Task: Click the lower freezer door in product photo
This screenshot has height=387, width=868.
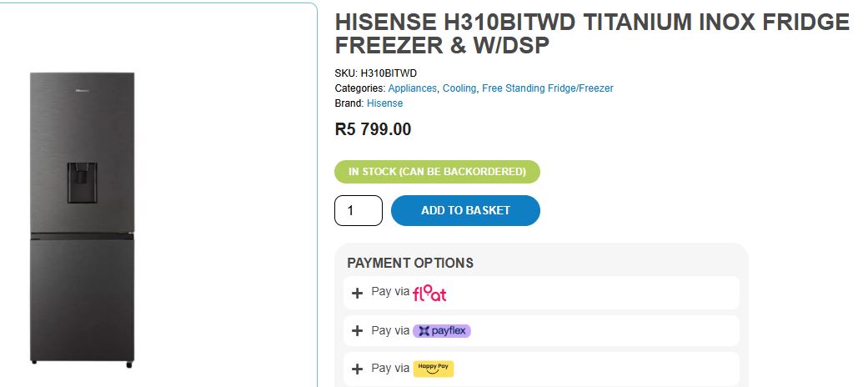Action: (x=83, y=300)
